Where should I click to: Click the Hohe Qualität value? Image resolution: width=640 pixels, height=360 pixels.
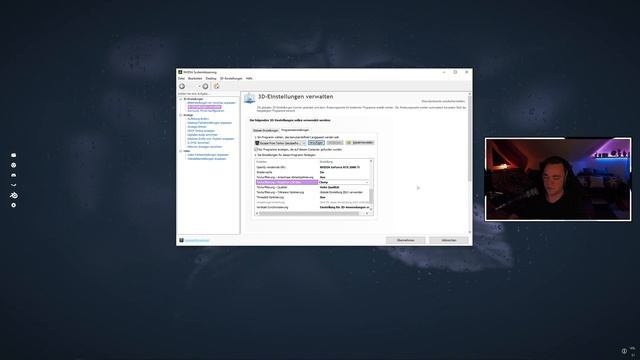329,187
